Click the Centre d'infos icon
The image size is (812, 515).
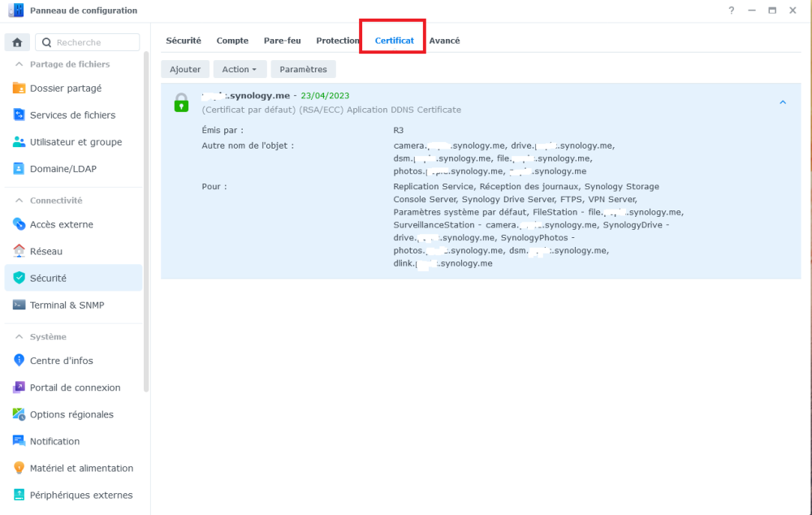(19, 361)
